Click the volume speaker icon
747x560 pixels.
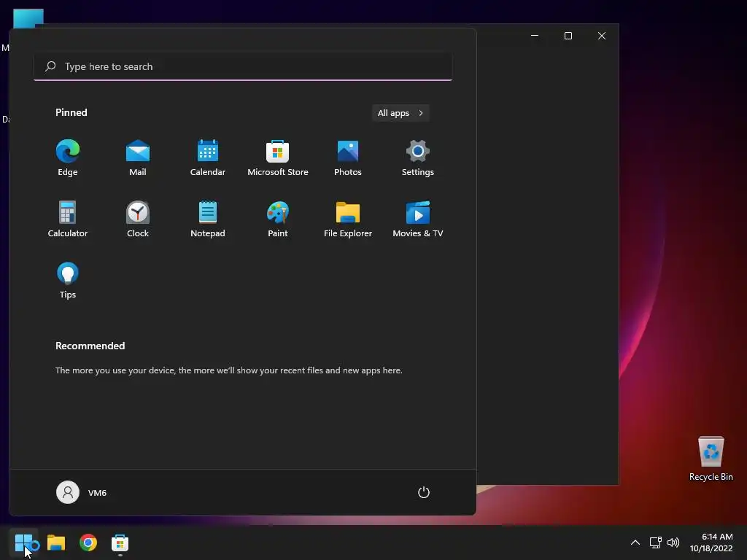[673, 542]
